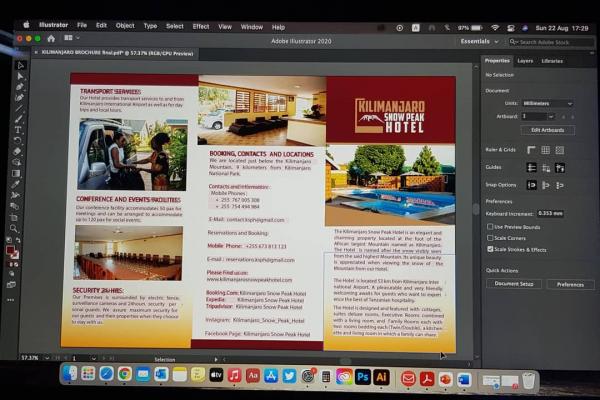Image resolution: width=600 pixels, height=400 pixels.
Task: Open the Units dropdown showing Millimeters
Action: 547,103
